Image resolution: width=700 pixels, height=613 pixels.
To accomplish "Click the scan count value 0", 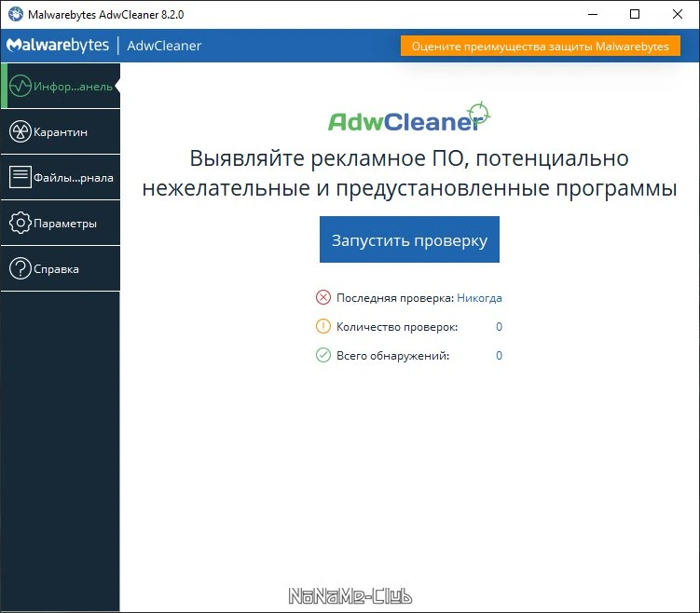I will (499, 327).
